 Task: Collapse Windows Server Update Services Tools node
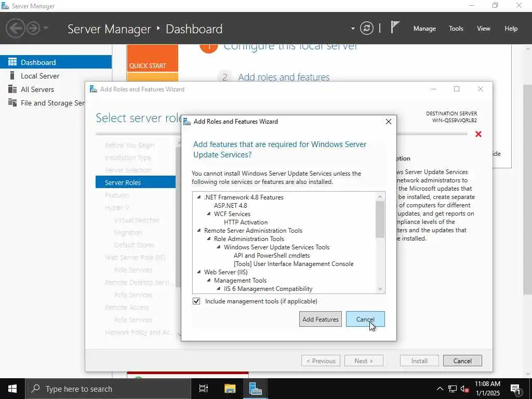(219, 247)
